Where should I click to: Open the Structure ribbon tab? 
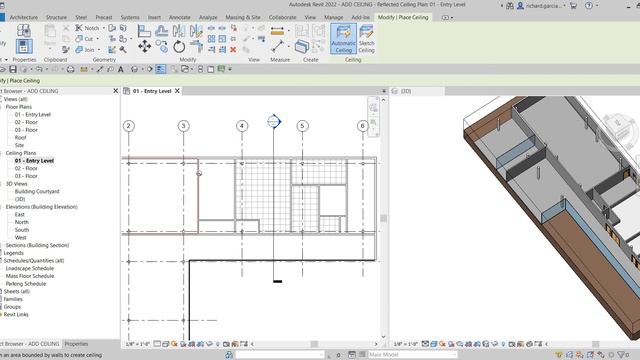pos(56,17)
